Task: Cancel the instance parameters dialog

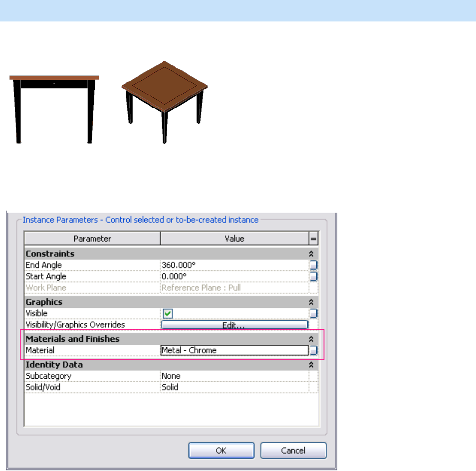Action: tap(293, 451)
